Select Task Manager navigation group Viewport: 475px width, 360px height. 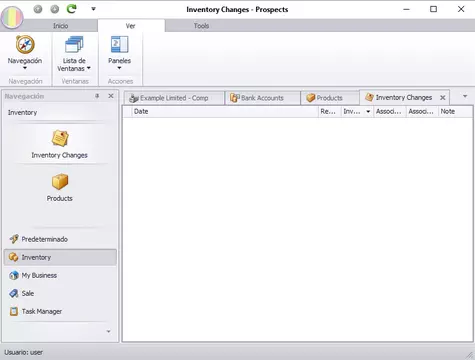pyautogui.click(x=60, y=311)
